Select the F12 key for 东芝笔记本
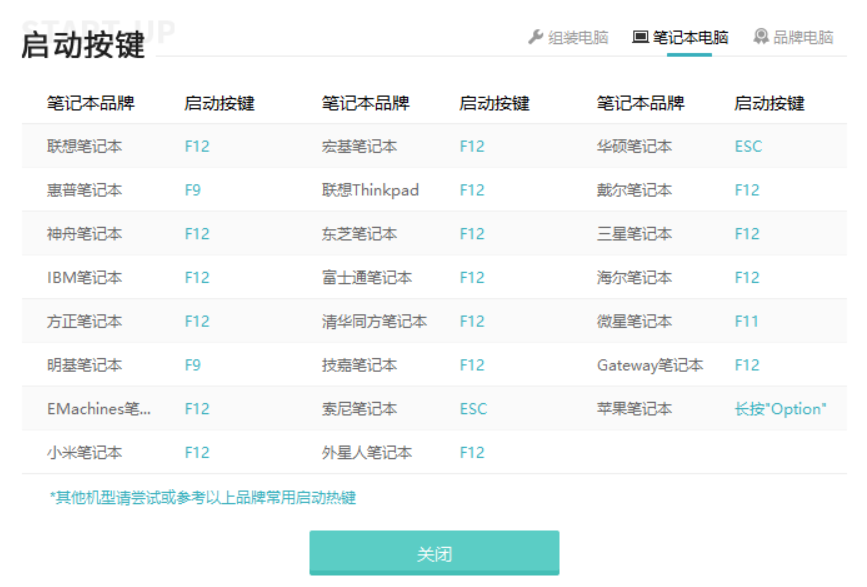Viewport: 867px width, 587px height. tap(472, 234)
